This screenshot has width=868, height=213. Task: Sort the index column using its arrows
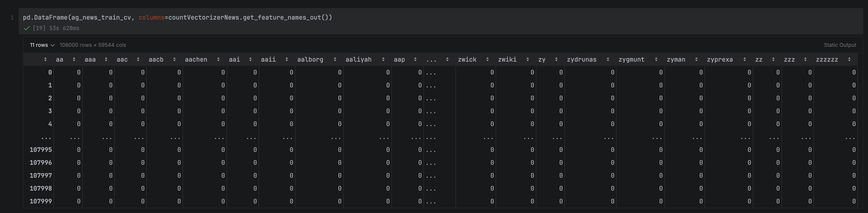point(45,59)
